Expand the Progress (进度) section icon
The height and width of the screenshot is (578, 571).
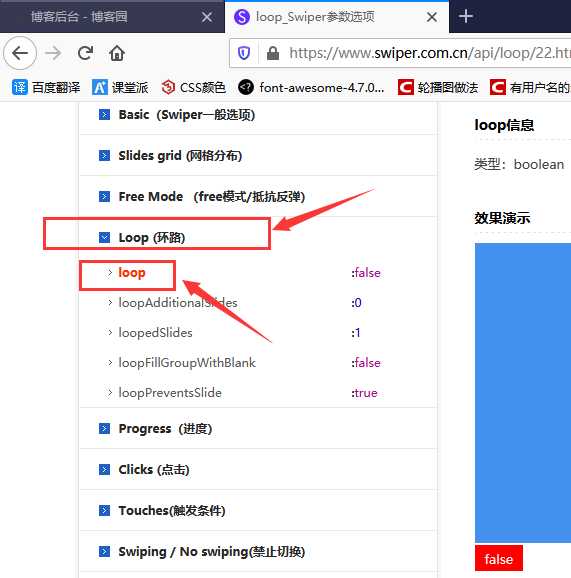click(104, 429)
